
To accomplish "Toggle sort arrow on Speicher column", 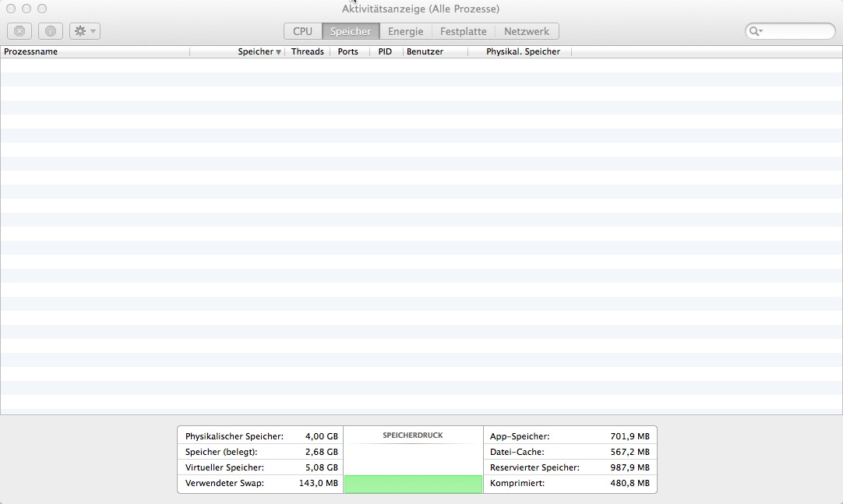I will pos(278,52).
